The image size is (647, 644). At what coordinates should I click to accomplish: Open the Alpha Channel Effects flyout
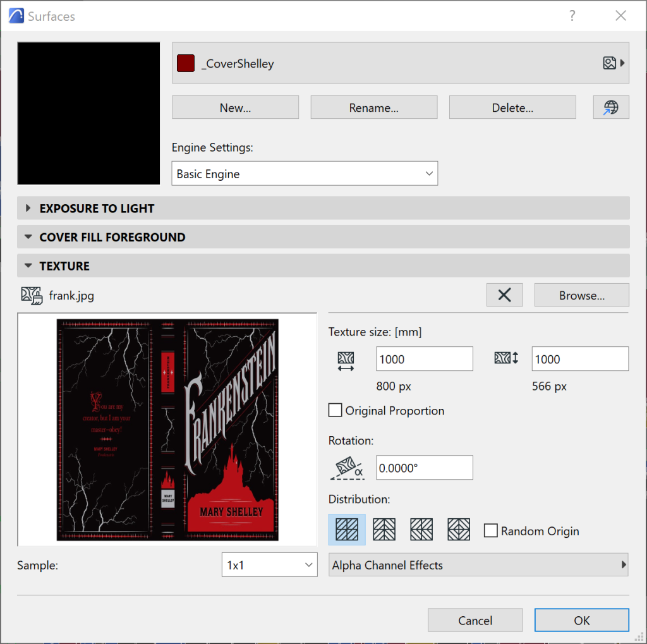tap(478, 565)
